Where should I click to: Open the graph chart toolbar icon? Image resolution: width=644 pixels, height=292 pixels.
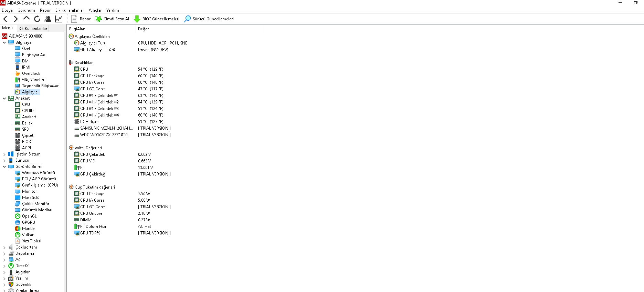coord(59,19)
